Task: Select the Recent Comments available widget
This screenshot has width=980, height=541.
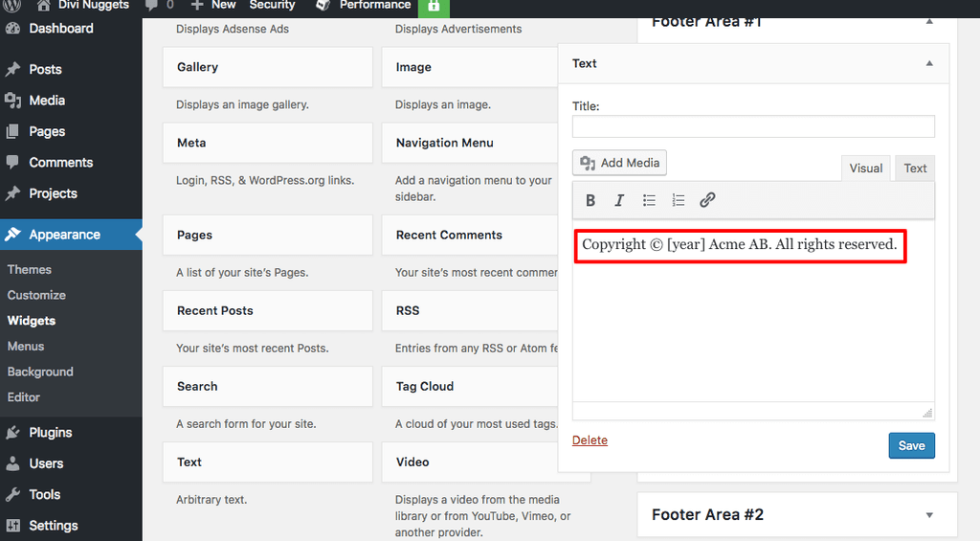Action: [x=470, y=236]
